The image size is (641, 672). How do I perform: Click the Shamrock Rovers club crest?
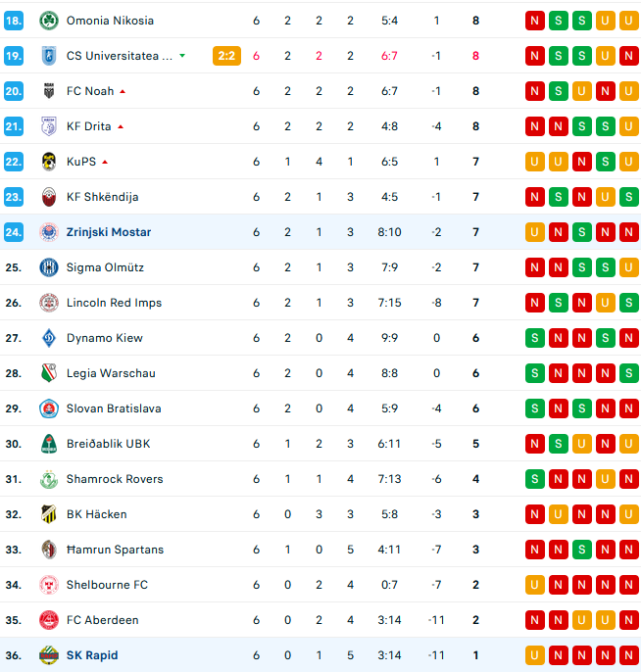(x=48, y=479)
